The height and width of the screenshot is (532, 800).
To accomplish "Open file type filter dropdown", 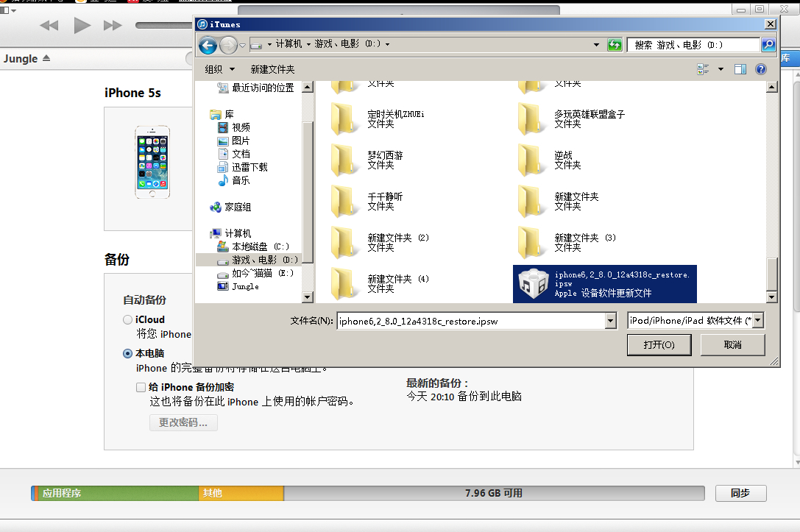I will click(x=757, y=320).
